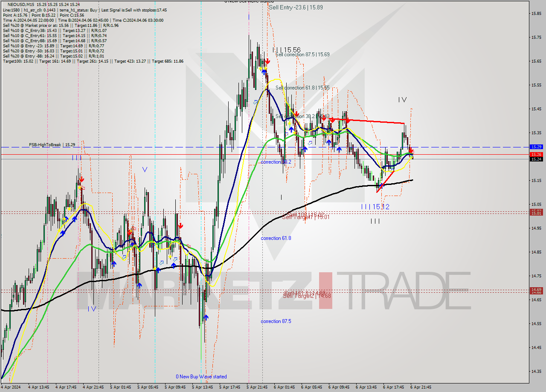Click the 'Sell Target1 | 15.01' label

tap(306, 217)
